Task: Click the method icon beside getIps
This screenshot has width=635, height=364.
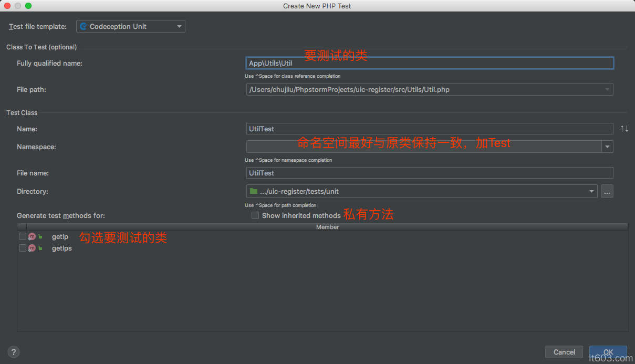Action: pyautogui.click(x=32, y=248)
